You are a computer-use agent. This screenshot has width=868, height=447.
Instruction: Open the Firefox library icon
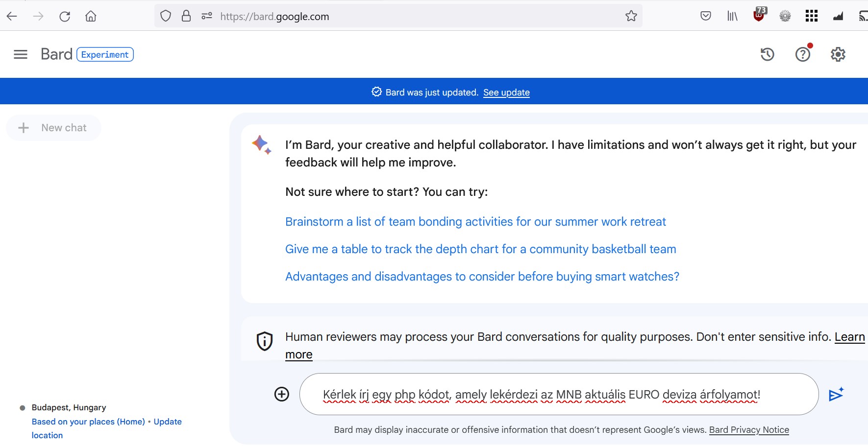tap(732, 16)
